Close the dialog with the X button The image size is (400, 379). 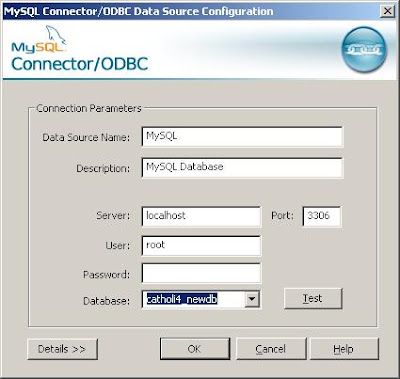click(x=387, y=11)
